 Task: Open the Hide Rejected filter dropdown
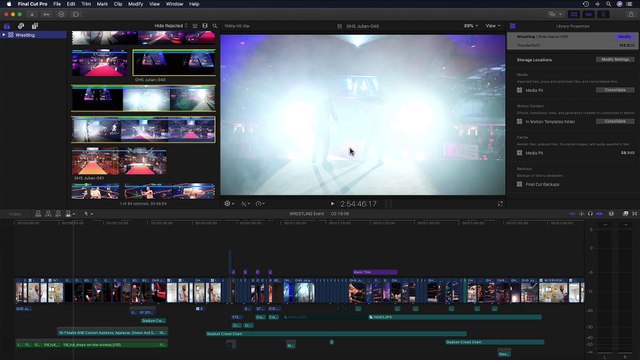pyautogui.click(x=171, y=26)
